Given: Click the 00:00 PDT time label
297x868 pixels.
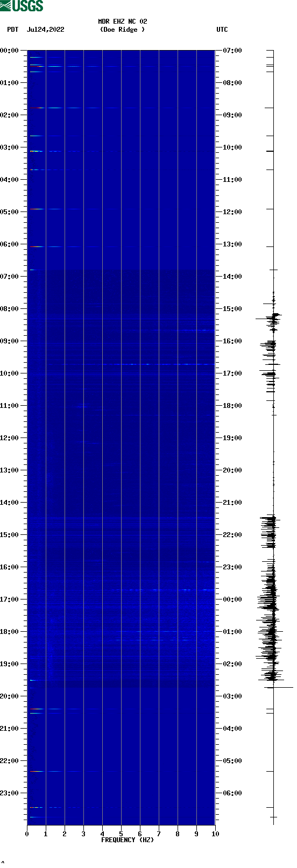Looking at the screenshot, I should click(10, 51).
